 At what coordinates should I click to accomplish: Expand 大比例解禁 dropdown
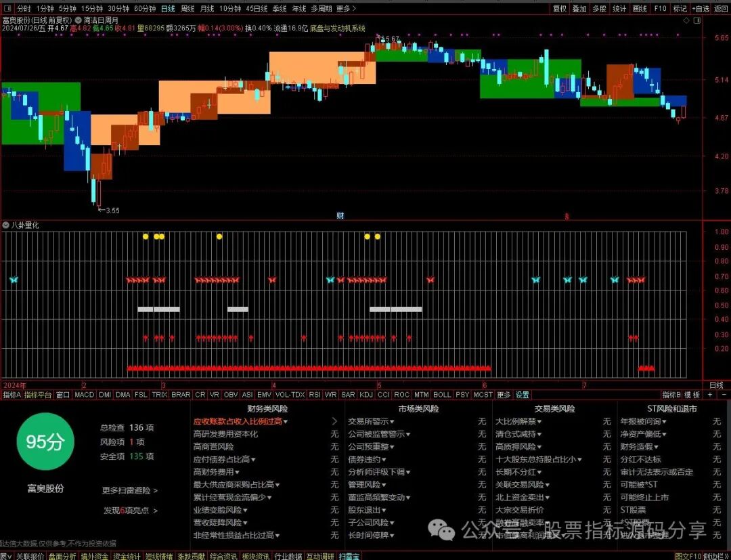pos(518,421)
